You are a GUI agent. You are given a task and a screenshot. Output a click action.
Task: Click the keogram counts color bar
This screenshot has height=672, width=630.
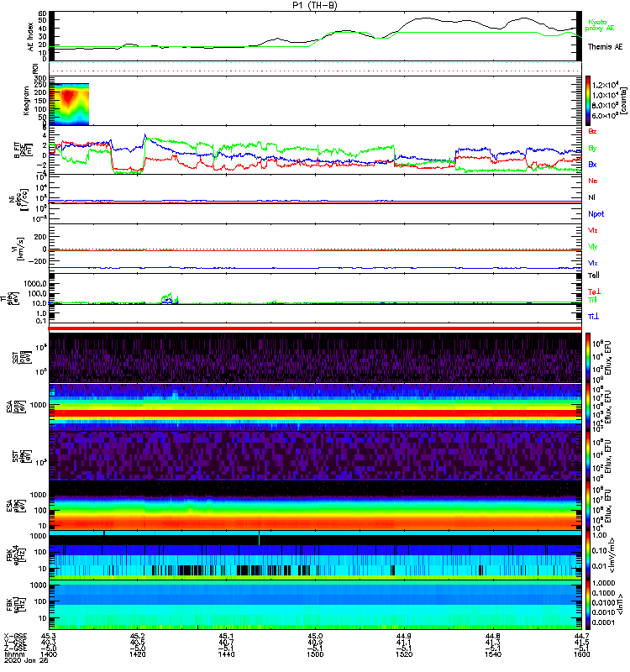click(x=590, y=100)
